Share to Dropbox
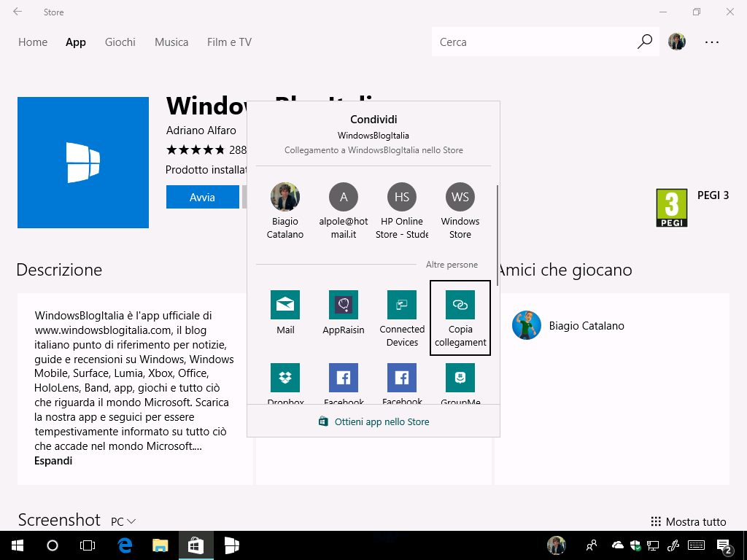The height and width of the screenshot is (560, 747). coord(285,378)
